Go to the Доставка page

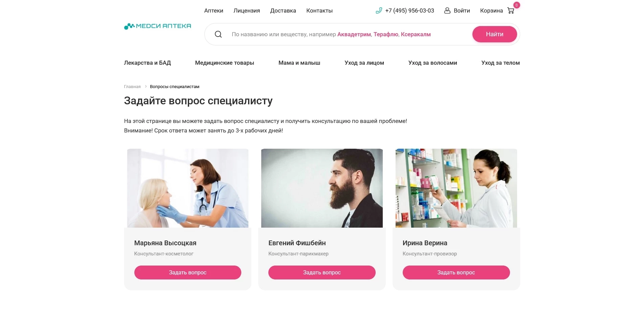(x=283, y=11)
